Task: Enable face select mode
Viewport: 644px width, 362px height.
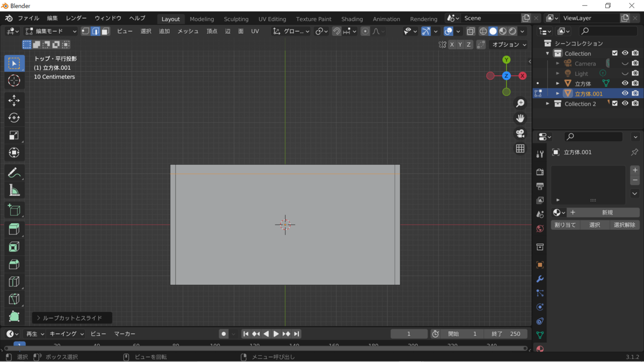Action: (x=105, y=31)
